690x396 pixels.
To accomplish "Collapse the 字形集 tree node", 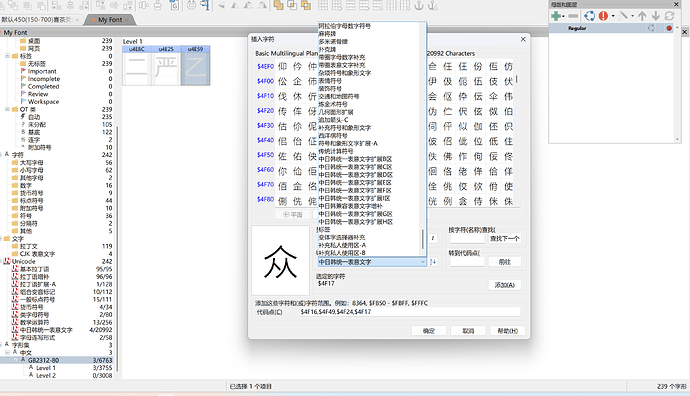I will [x=1, y=345].
